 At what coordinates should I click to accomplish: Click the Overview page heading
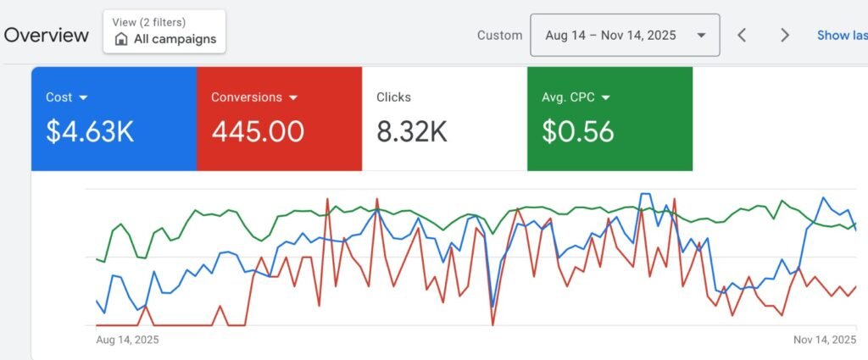[x=47, y=35]
